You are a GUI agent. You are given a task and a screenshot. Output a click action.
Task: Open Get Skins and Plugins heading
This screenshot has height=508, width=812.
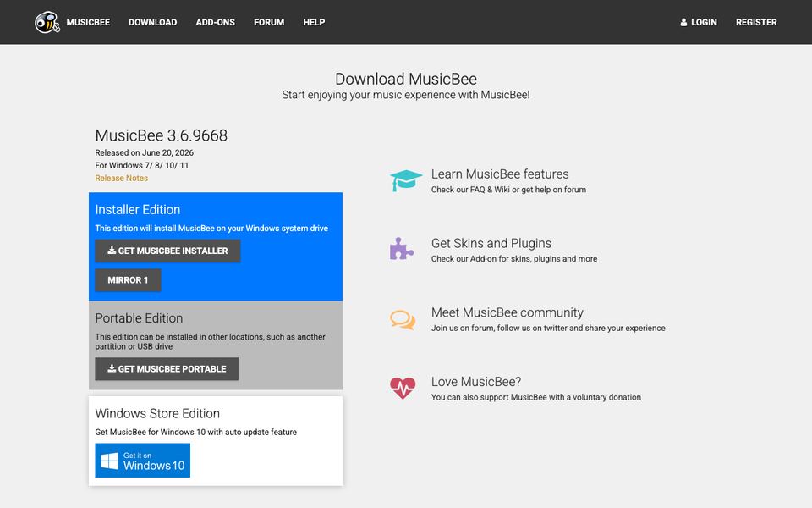[491, 243]
